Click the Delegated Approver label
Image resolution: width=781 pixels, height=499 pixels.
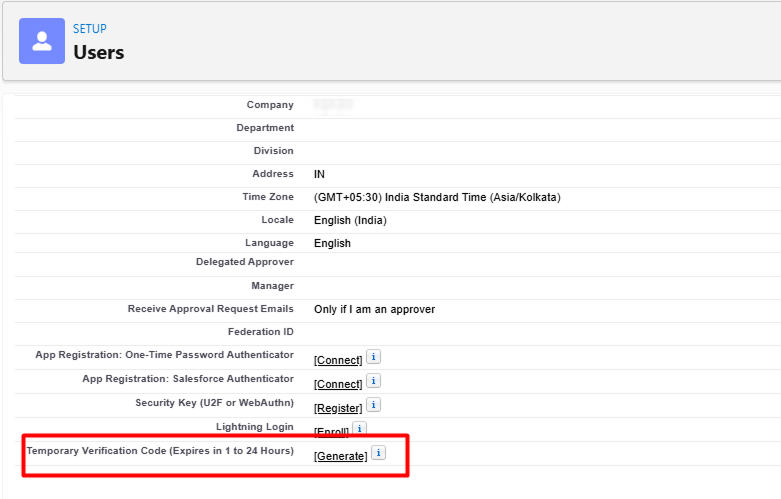[x=245, y=262]
